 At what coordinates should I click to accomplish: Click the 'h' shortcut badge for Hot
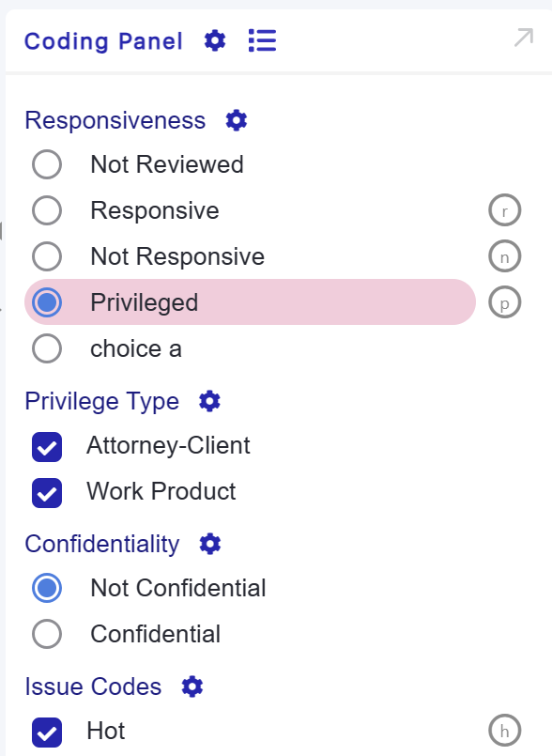click(505, 731)
